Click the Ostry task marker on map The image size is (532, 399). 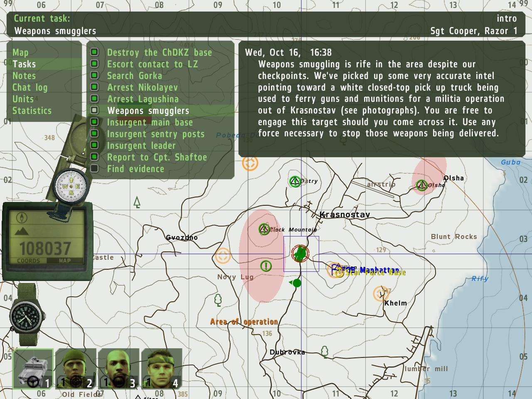pyautogui.click(x=295, y=182)
